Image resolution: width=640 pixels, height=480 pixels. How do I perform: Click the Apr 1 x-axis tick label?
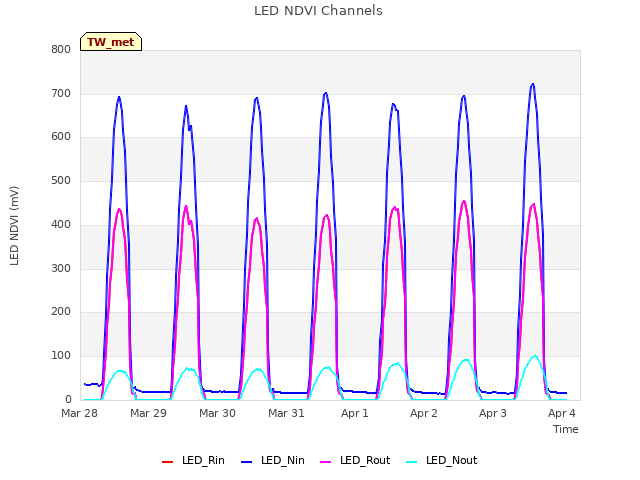[x=355, y=413]
